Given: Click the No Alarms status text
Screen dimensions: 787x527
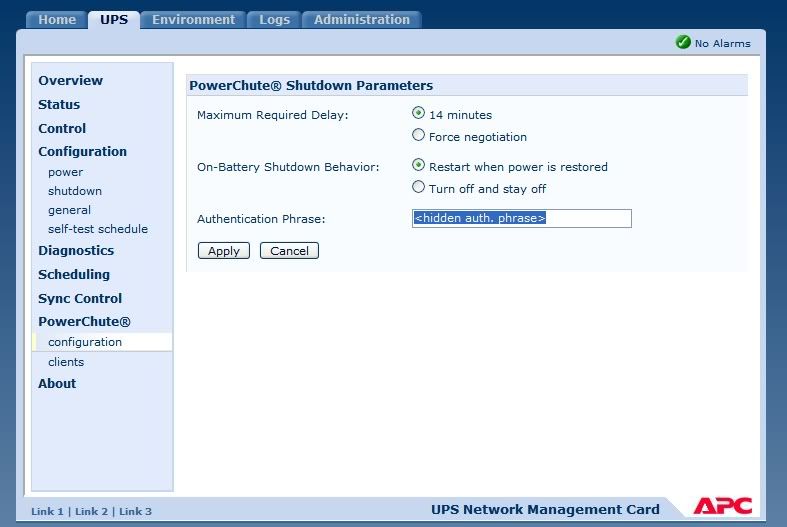Looking at the screenshot, I should pyautogui.click(x=722, y=44).
